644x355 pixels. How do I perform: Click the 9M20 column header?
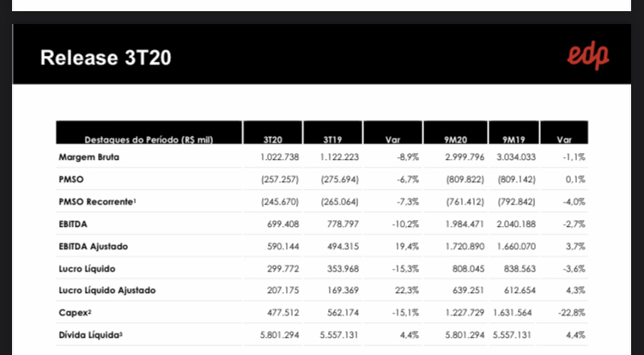point(455,139)
